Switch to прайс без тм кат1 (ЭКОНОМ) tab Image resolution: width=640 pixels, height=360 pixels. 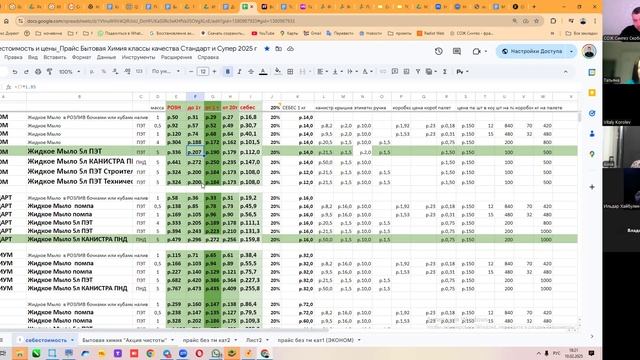tap(316, 340)
